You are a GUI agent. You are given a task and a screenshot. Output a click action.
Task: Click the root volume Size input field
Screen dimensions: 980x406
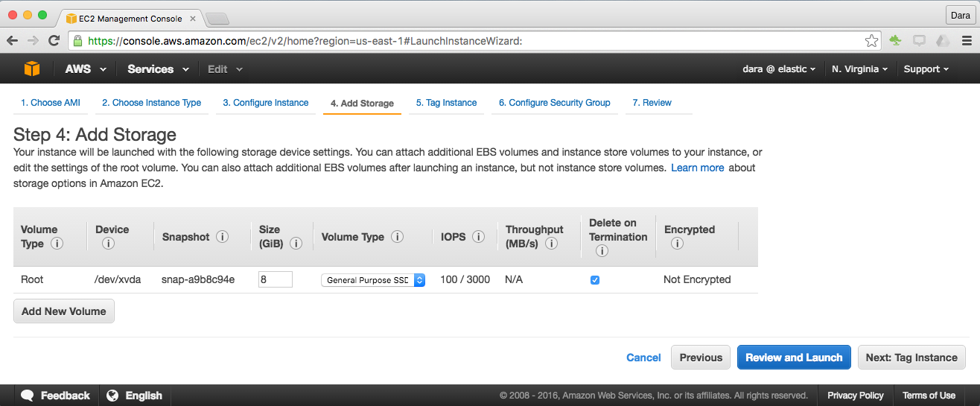(275, 280)
